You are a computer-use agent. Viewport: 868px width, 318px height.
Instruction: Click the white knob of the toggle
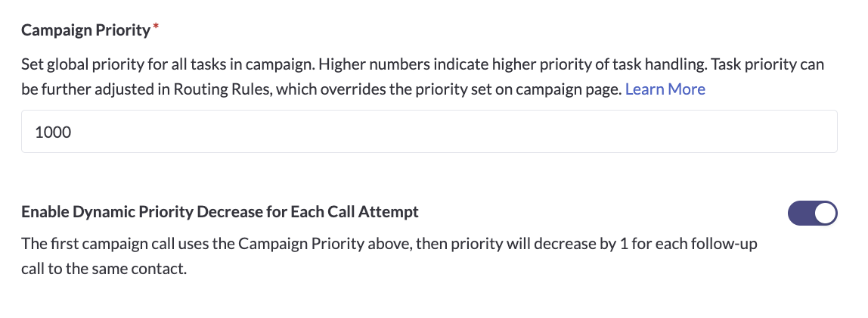click(x=826, y=213)
